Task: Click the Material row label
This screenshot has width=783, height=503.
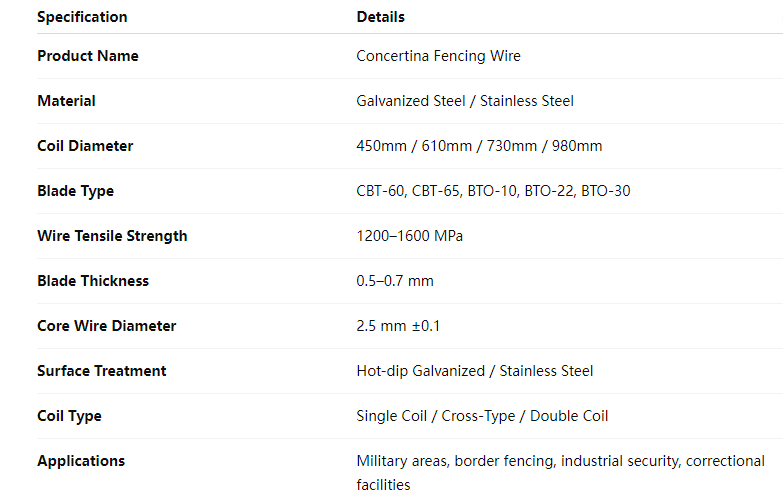Action: click(x=66, y=101)
